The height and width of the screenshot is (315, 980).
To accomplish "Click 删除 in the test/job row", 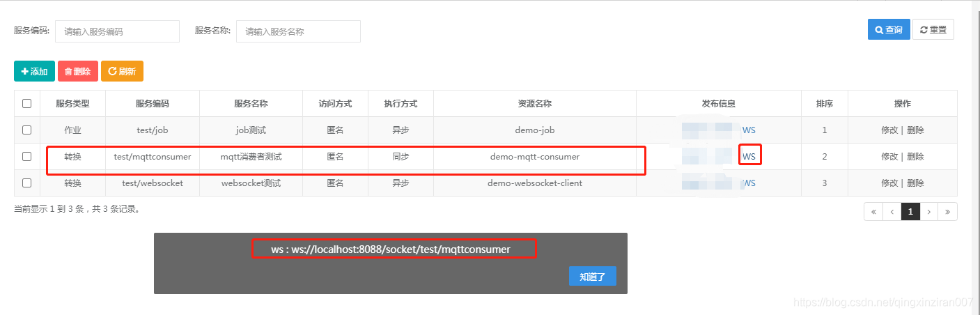I will click(x=915, y=130).
